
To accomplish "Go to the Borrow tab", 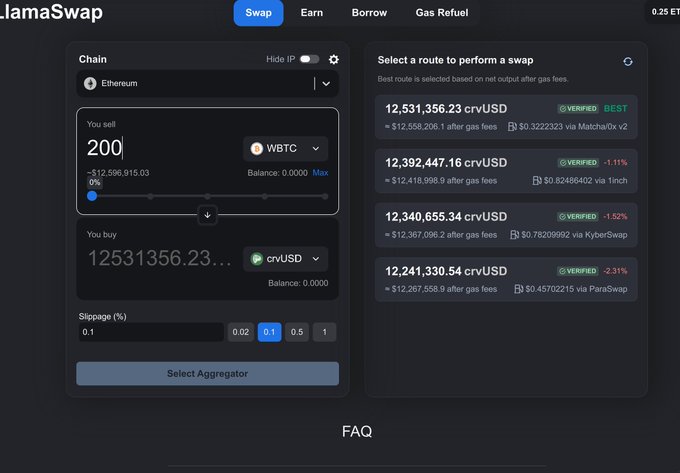I will coord(369,13).
